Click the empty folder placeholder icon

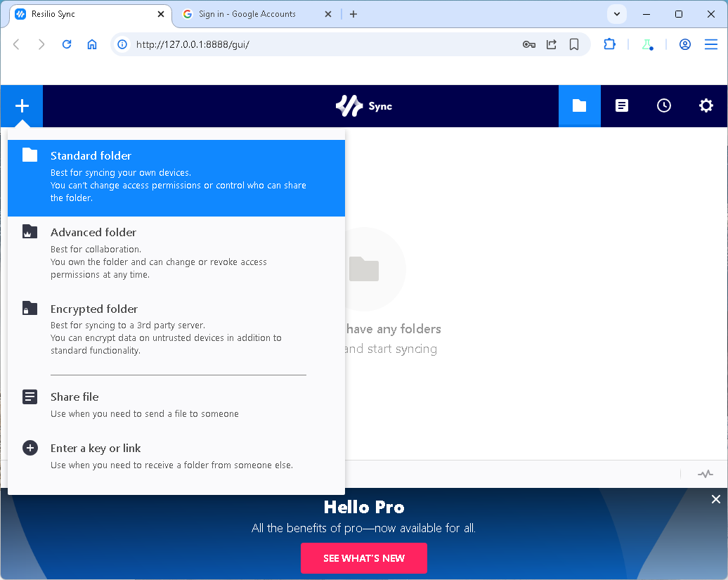[x=364, y=269]
